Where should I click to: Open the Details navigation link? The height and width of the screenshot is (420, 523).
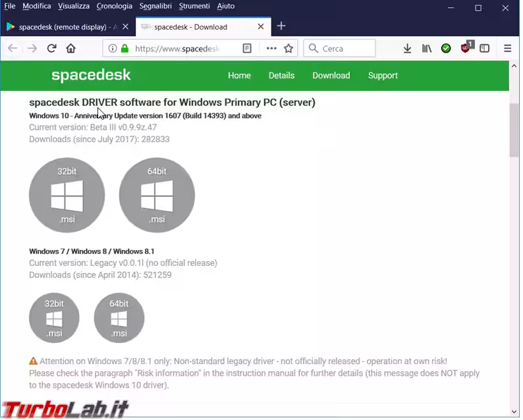pos(282,76)
